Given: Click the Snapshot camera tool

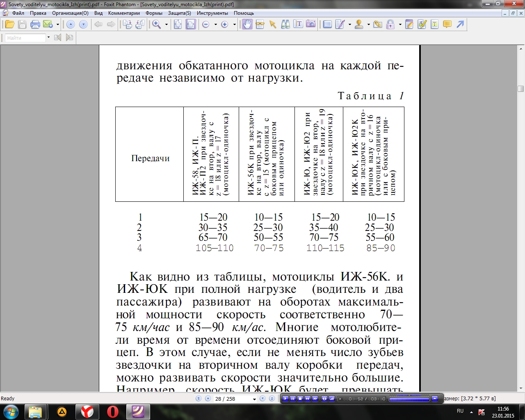Looking at the screenshot, I should pyautogui.click(x=311, y=25).
